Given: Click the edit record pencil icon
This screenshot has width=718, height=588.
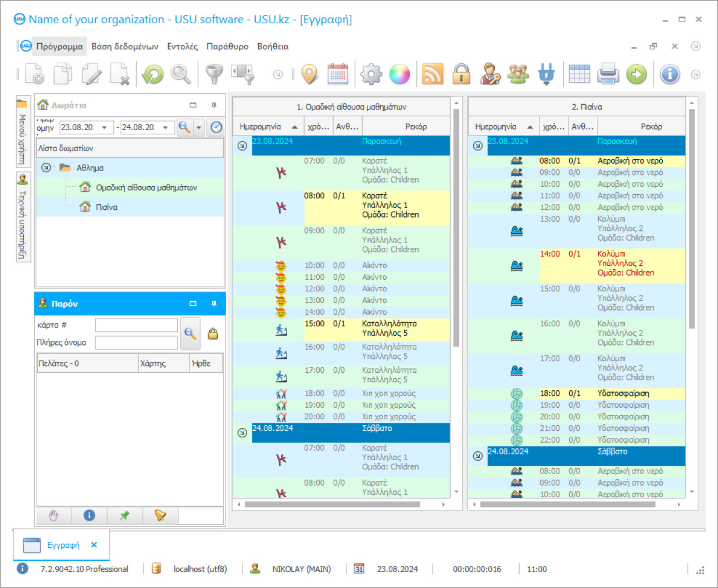Looking at the screenshot, I should 91,74.
